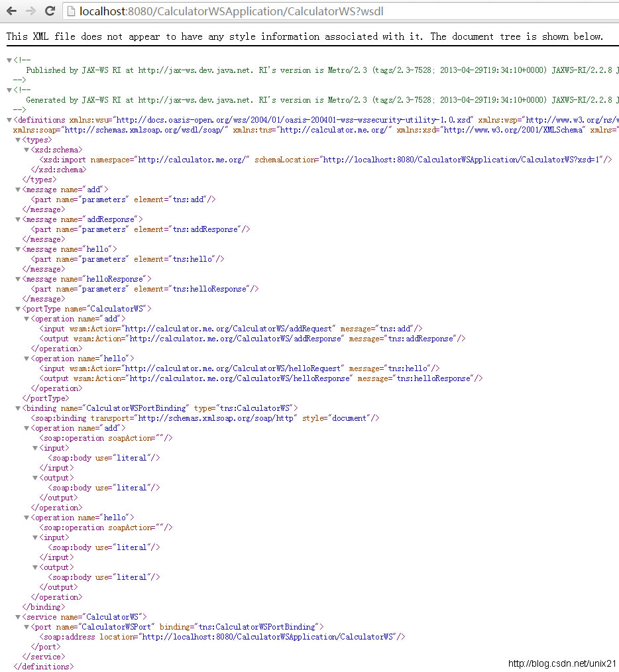Reload the WSDL page
619x672 pixels.
[50, 11]
